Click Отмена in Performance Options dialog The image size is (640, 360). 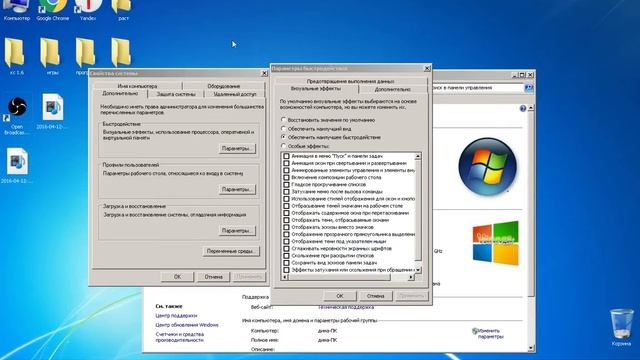click(x=376, y=296)
